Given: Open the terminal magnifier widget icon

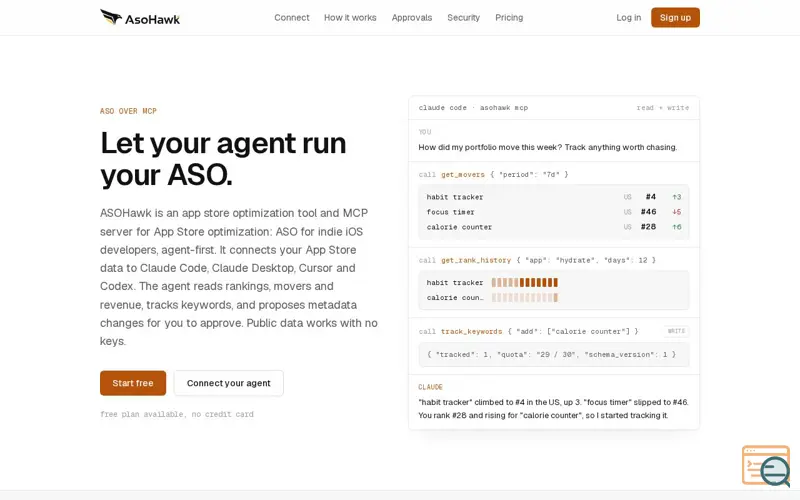Looking at the screenshot, I should tap(766, 465).
